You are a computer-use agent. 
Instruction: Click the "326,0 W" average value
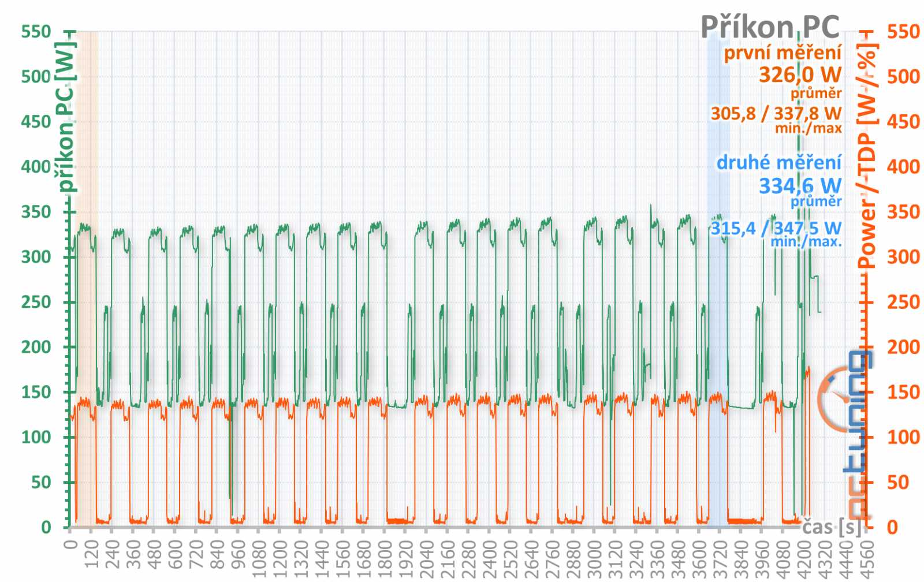800,74
